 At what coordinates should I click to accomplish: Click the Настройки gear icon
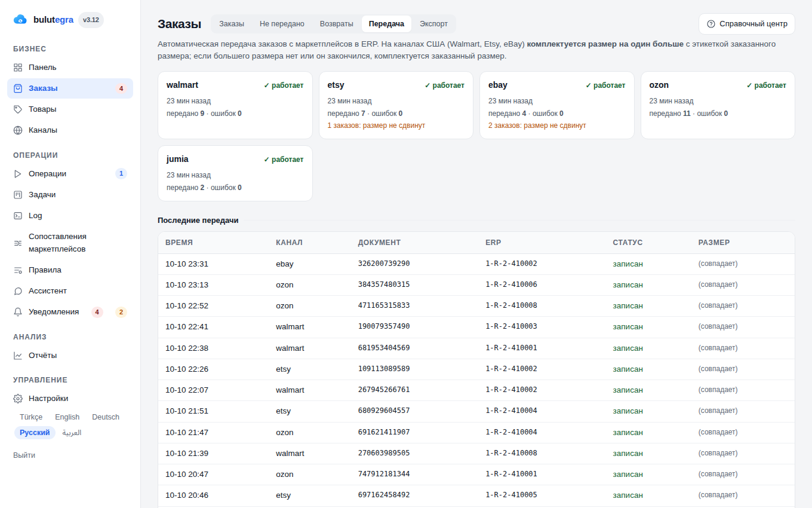click(x=18, y=399)
